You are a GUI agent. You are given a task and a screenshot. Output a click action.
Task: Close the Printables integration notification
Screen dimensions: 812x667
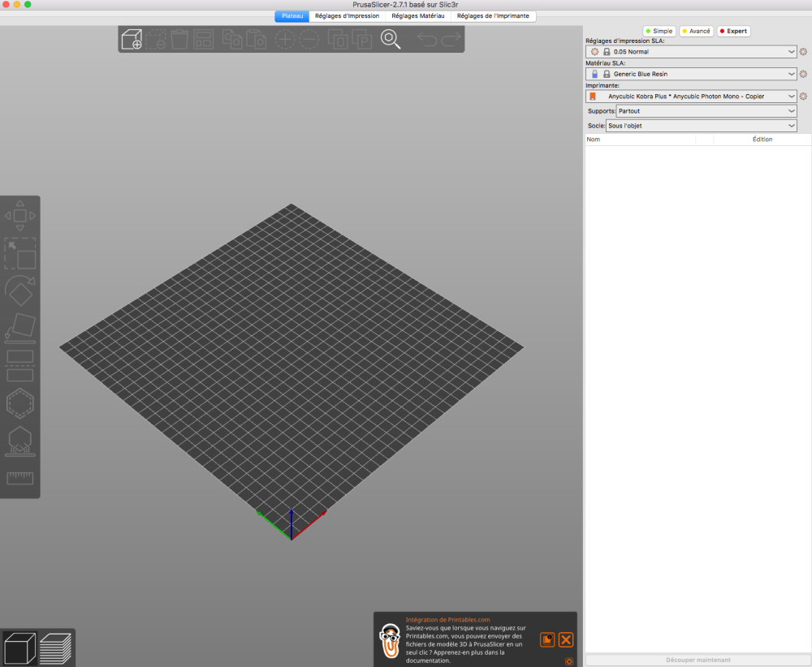click(566, 639)
